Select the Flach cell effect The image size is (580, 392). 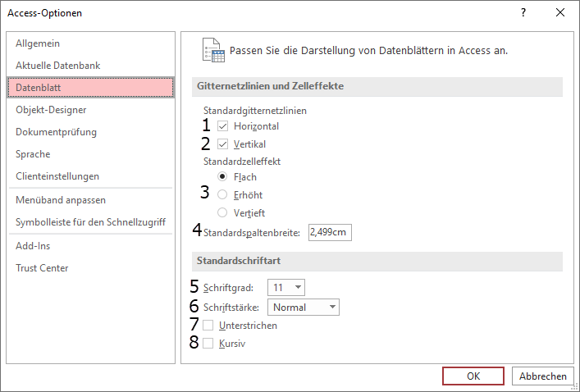222,177
